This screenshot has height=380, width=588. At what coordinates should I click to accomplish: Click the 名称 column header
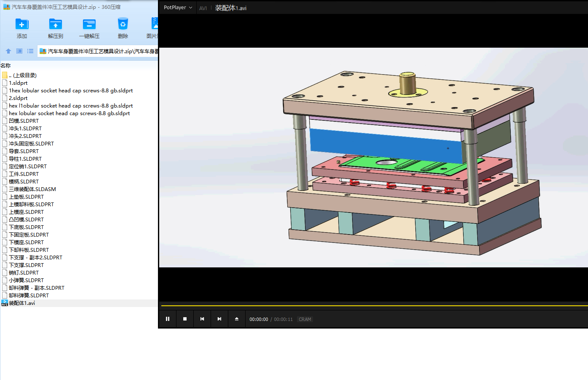(x=6, y=65)
